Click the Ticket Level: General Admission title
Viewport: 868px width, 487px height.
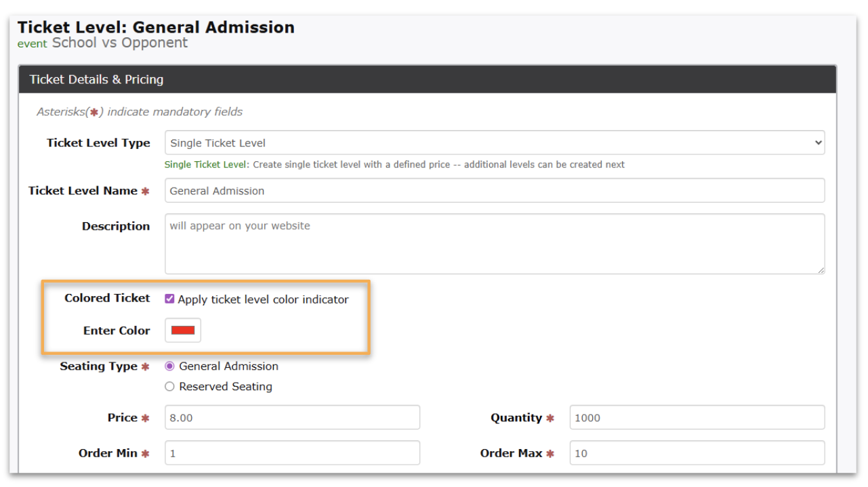(x=156, y=28)
